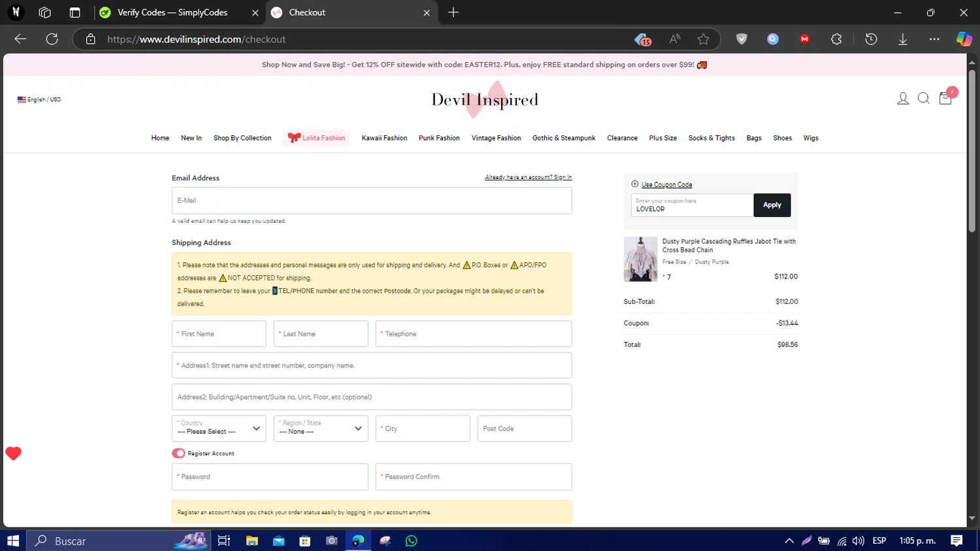Open the browser extensions puzzle icon
Image resolution: width=980 pixels, height=551 pixels.
click(836, 39)
